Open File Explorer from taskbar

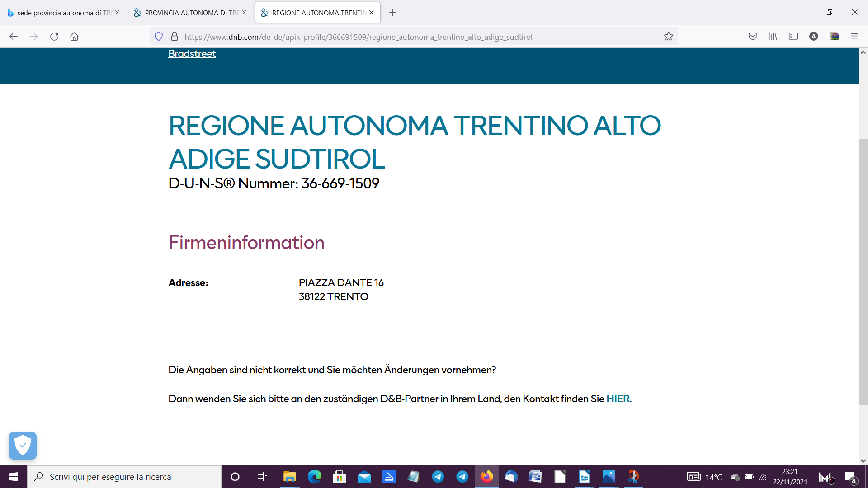point(289,477)
